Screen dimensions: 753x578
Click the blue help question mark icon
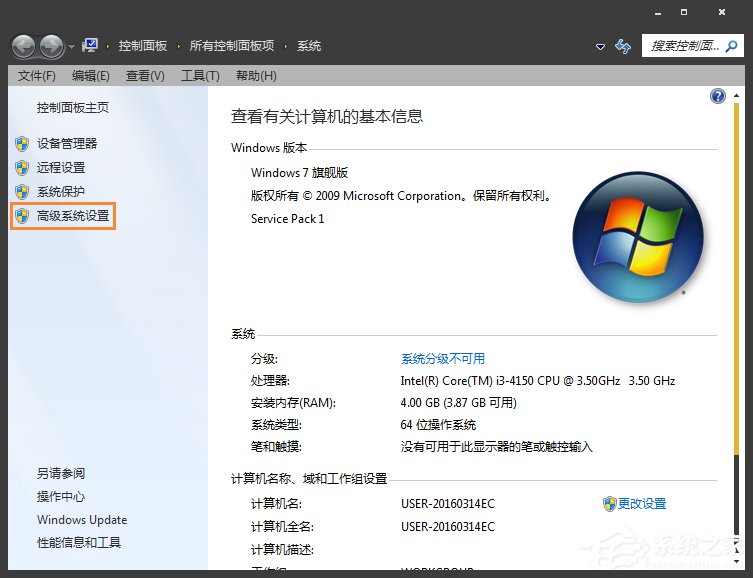click(x=717, y=96)
